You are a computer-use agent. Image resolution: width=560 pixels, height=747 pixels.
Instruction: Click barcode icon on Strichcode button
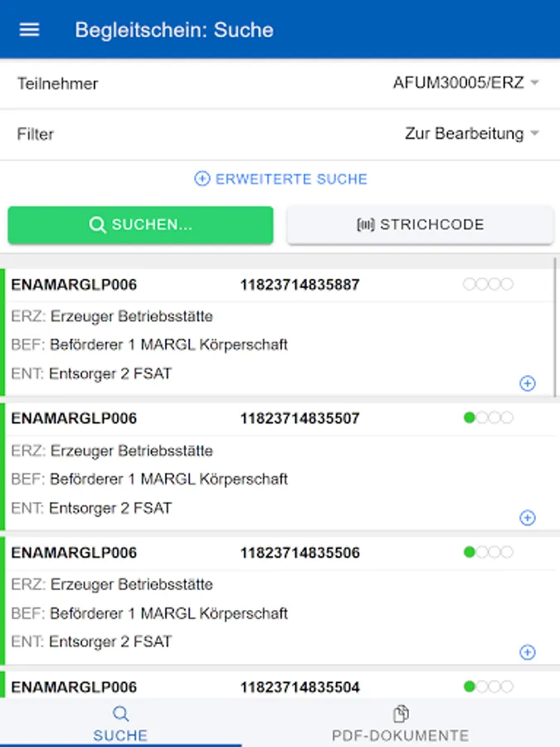click(x=366, y=225)
